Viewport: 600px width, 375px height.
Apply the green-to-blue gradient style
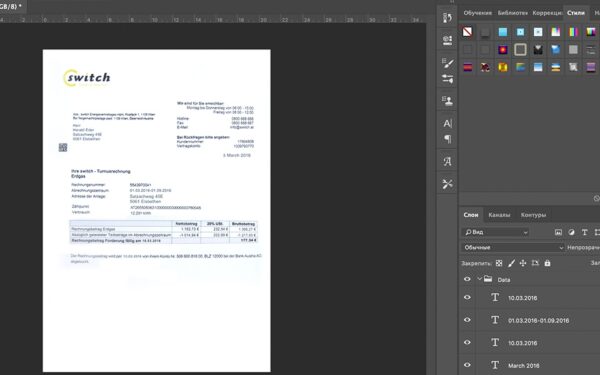click(520, 67)
